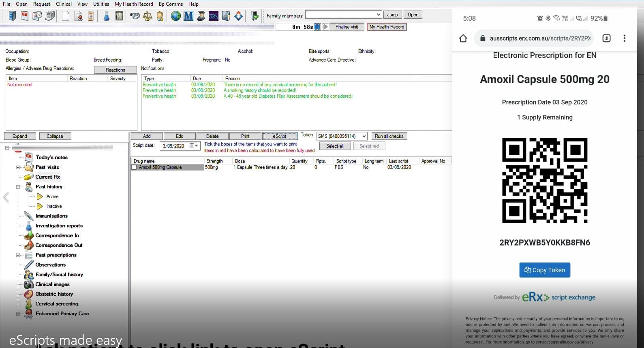Click the sealed certificate document icon
This screenshot has width=644, height=348.
click(79, 16)
